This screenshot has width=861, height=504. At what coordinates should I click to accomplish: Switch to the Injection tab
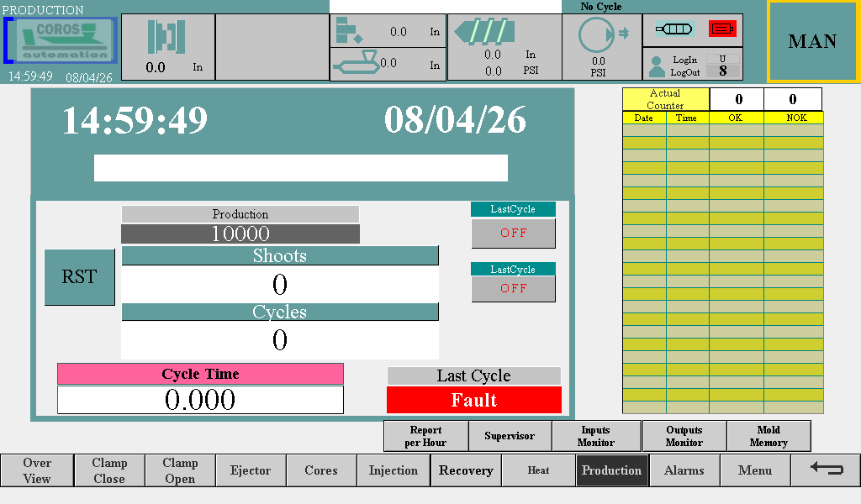coord(393,470)
